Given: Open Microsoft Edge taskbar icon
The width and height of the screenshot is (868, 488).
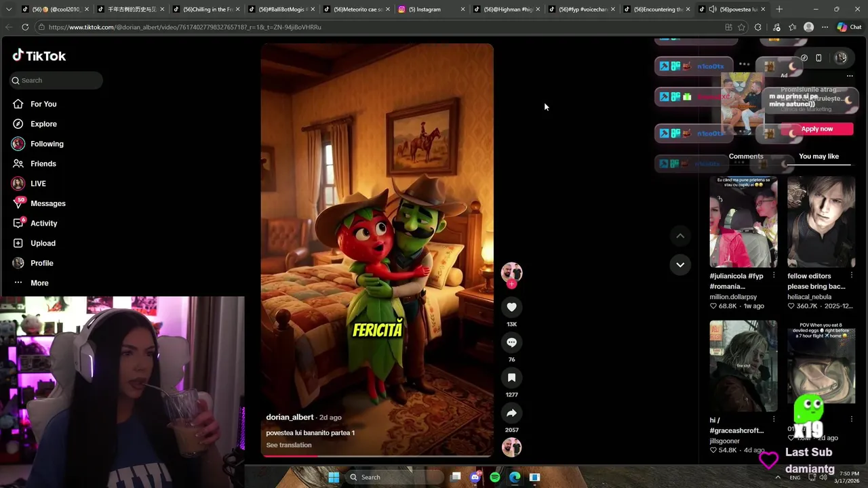Looking at the screenshot, I should 515,477.
